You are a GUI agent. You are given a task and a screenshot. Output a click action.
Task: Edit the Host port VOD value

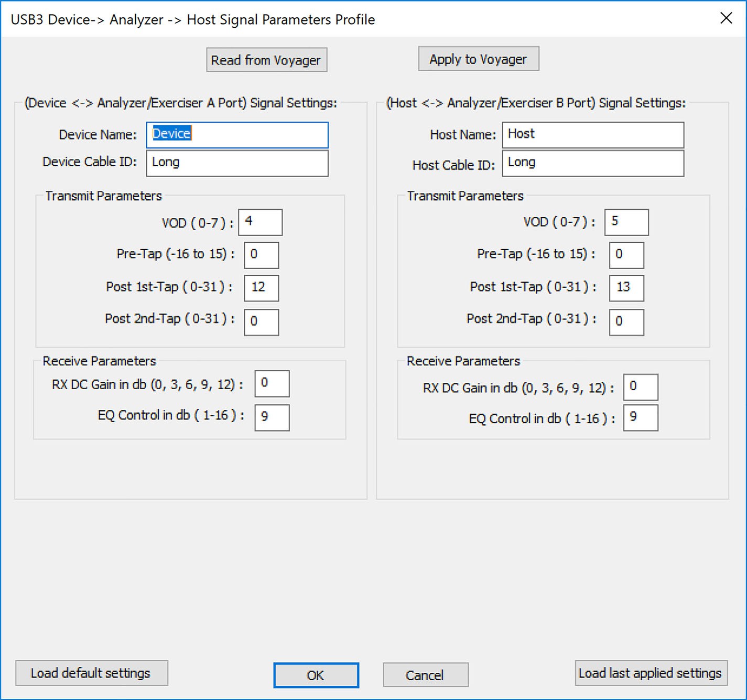point(626,222)
